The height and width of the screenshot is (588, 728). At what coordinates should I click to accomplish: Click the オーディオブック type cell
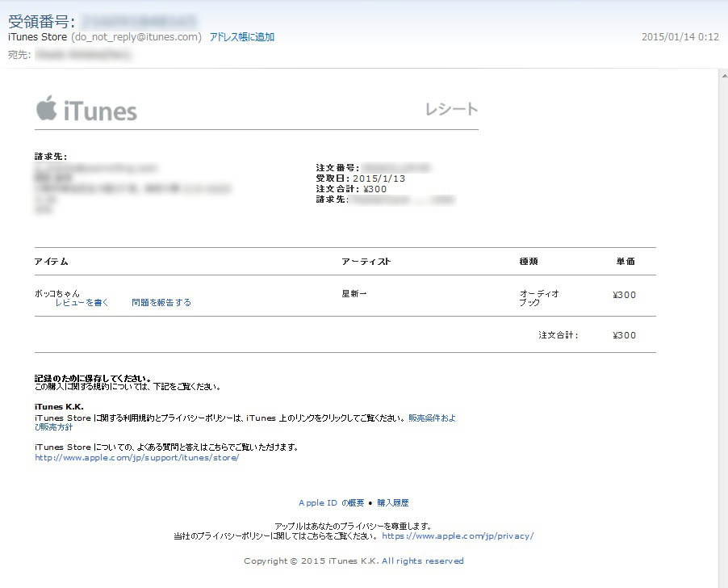click(539, 298)
